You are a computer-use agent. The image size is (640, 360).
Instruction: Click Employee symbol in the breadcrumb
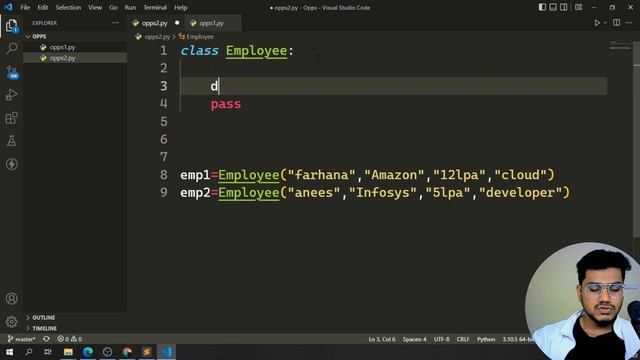[200, 37]
